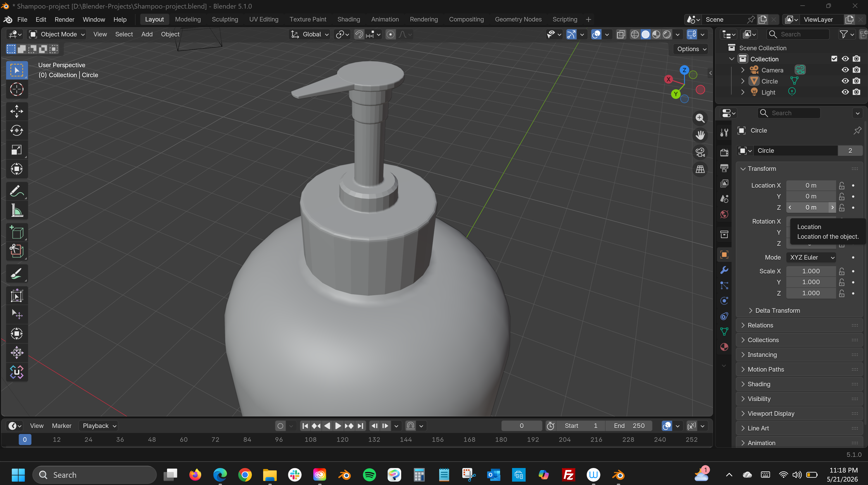
Task: Hide Light in viewport via eye icon
Action: (x=845, y=92)
